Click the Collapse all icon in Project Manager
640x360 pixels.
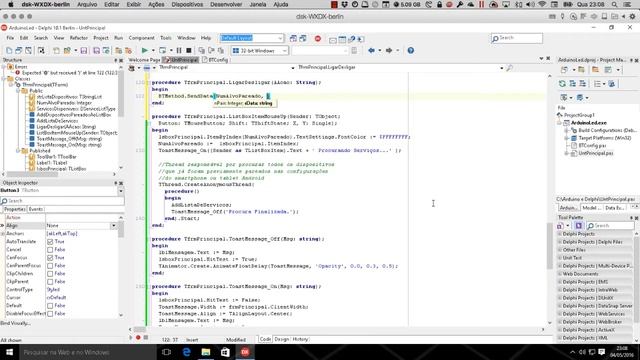click(x=582, y=84)
